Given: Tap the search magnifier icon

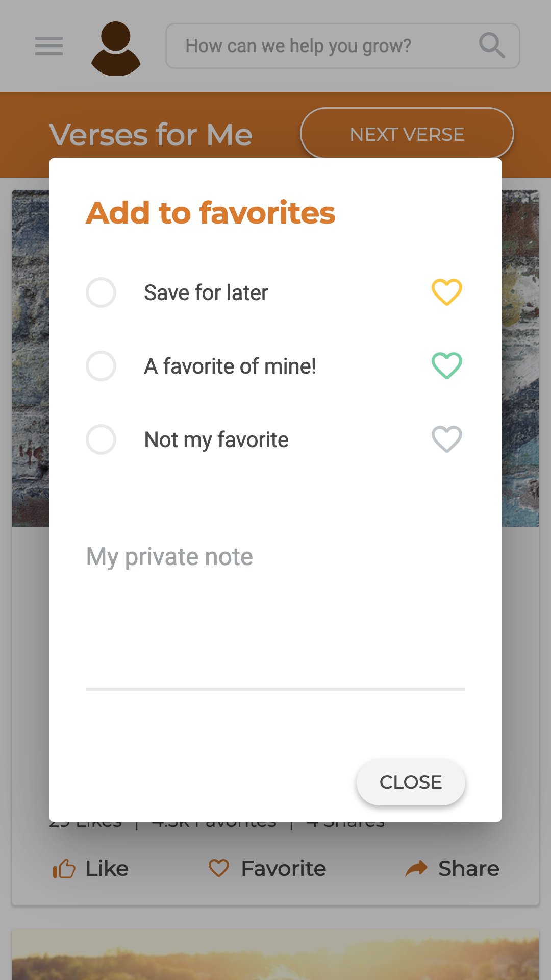Looking at the screenshot, I should pyautogui.click(x=492, y=45).
